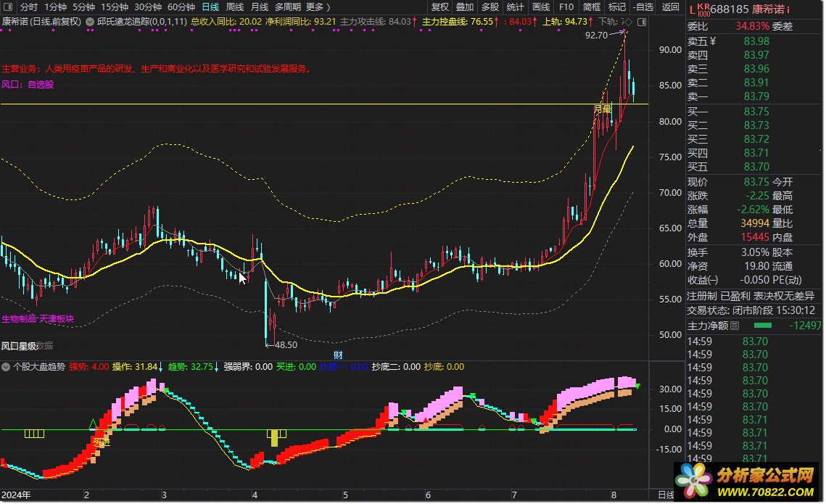
Task: Click the ¥ symbol beside 卖五
Action: (x=713, y=41)
